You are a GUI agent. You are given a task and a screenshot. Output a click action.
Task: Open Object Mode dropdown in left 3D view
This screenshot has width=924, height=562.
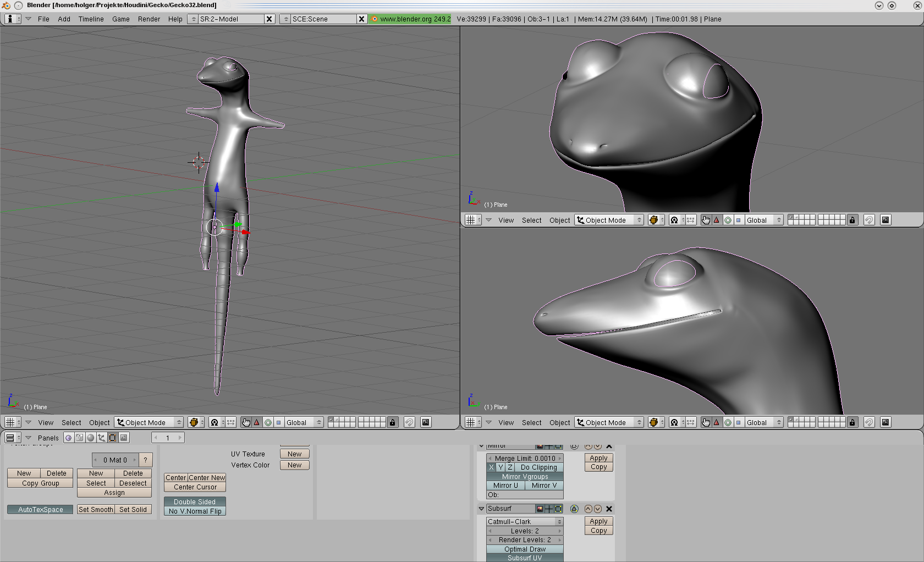pos(148,422)
